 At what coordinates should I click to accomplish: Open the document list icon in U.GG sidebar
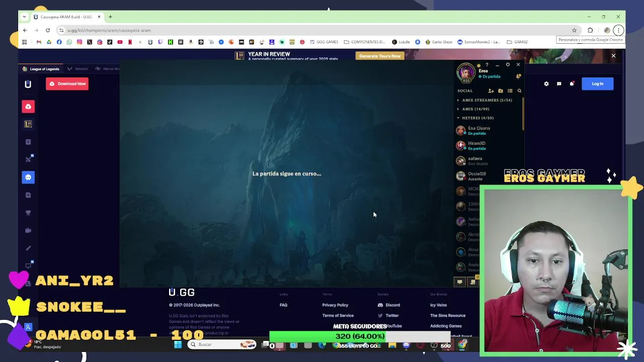point(28,142)
